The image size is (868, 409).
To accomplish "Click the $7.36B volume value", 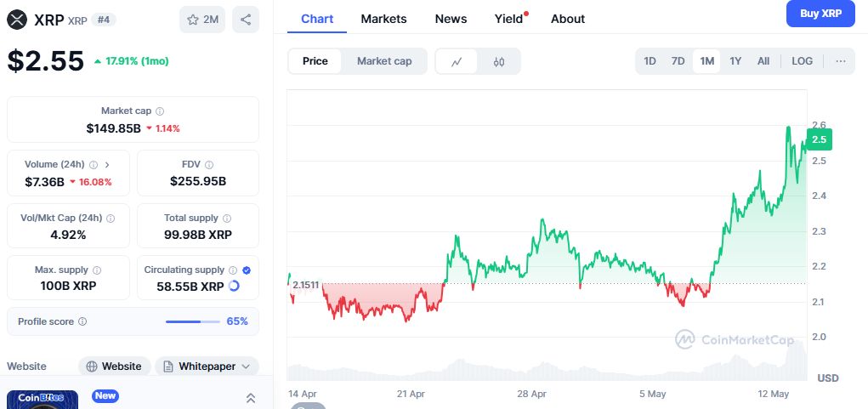I will (45, 181).
